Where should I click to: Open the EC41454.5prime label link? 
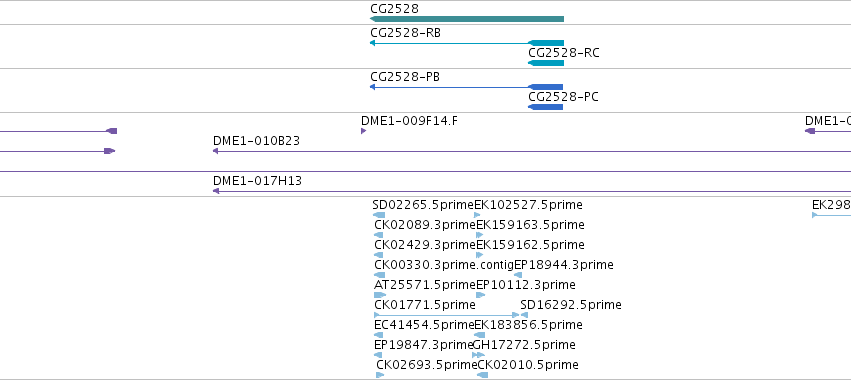tap(424, 325)
